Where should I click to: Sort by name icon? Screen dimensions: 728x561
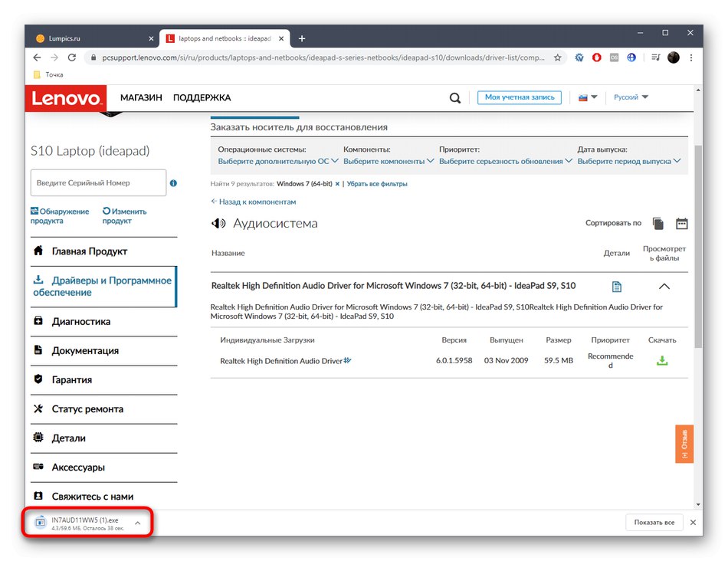point(658,223)
